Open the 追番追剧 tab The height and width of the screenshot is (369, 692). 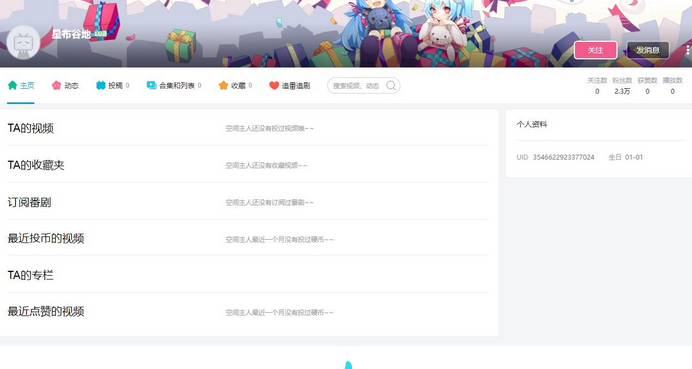click(x=290, y=86)
